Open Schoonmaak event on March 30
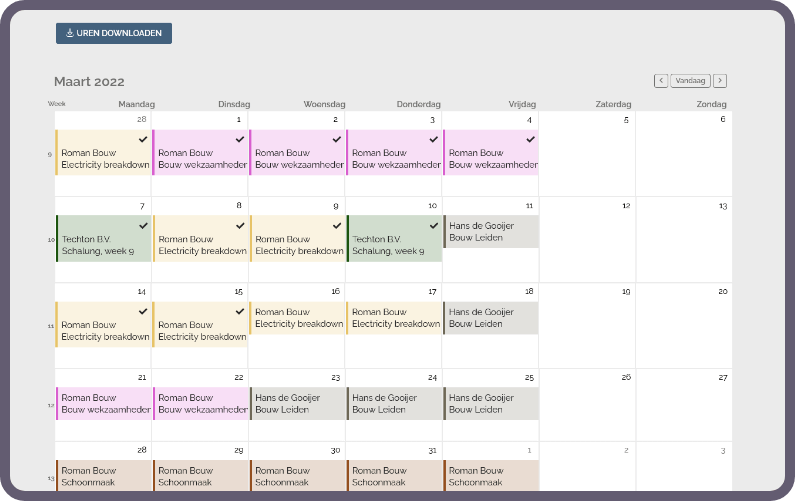This screenshot has width=795, height=501. 297,476
